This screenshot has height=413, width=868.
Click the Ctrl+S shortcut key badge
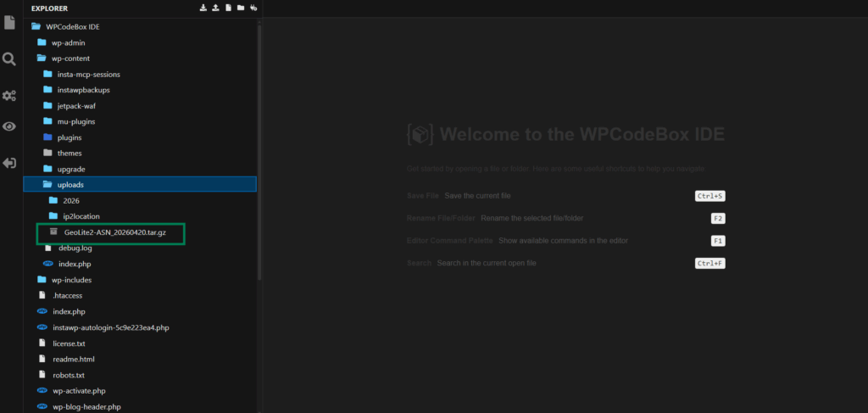[x=710, y=196]
